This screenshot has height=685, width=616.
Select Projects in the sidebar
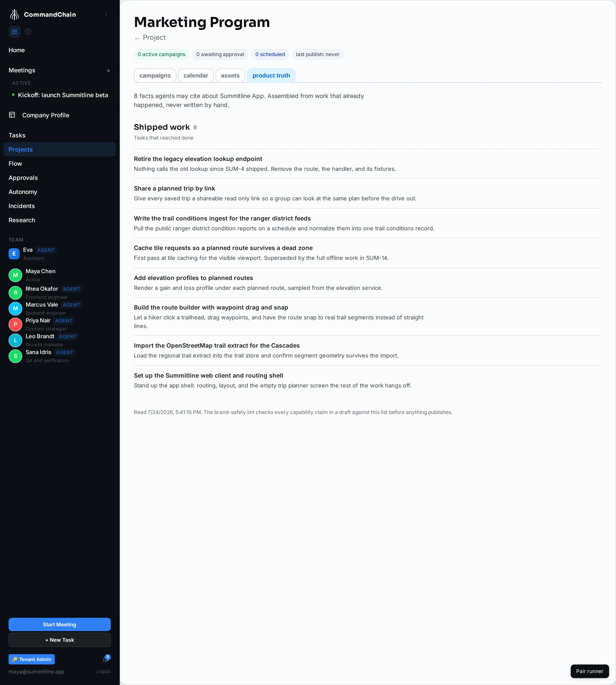click(x=60, y=149)
